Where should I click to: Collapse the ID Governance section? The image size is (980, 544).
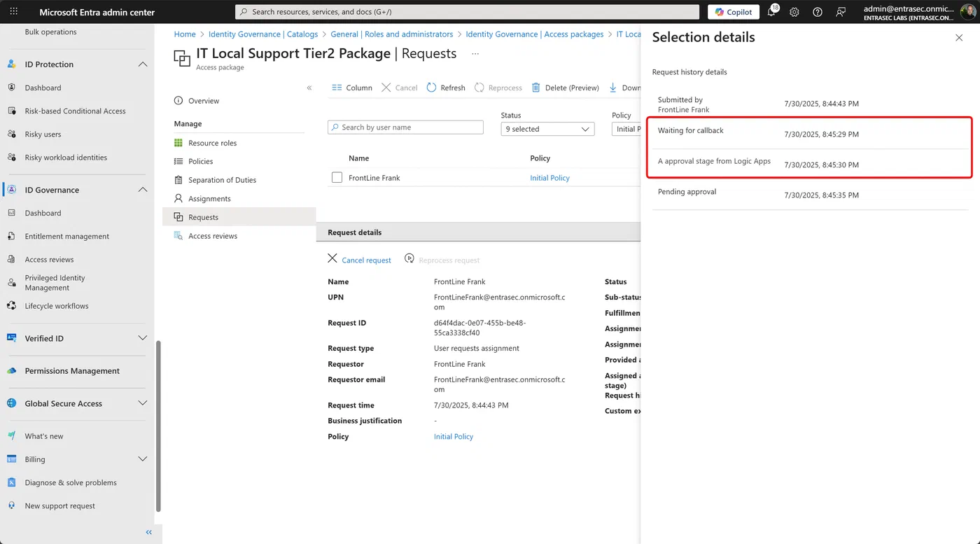click(x=143, y=190)
